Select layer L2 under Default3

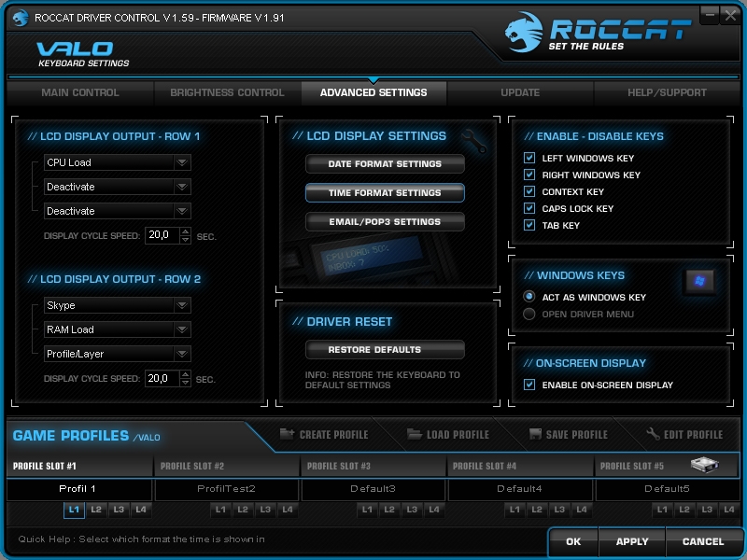[x=389, y=510]
